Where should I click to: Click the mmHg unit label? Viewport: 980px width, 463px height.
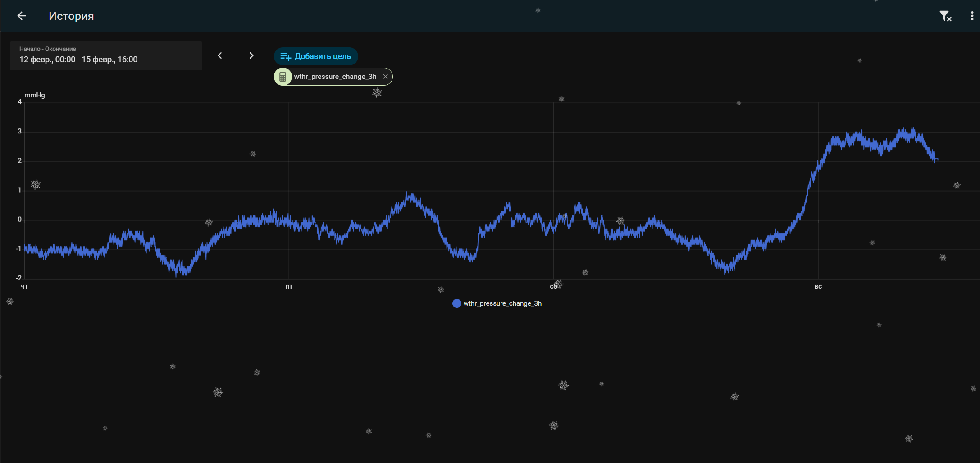[x=34, y=95]
